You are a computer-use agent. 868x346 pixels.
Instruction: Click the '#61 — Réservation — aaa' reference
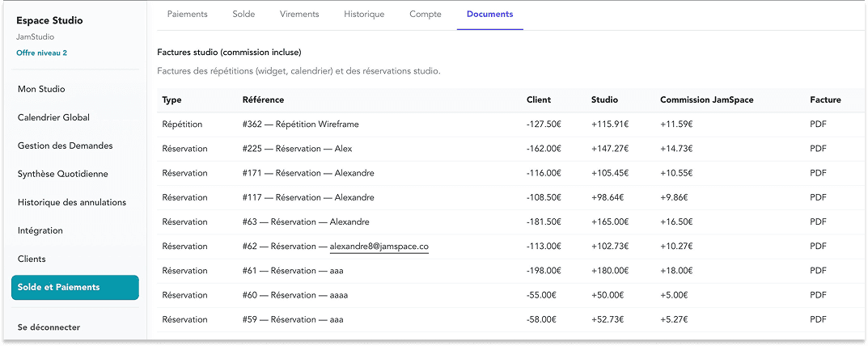[293, 271]
